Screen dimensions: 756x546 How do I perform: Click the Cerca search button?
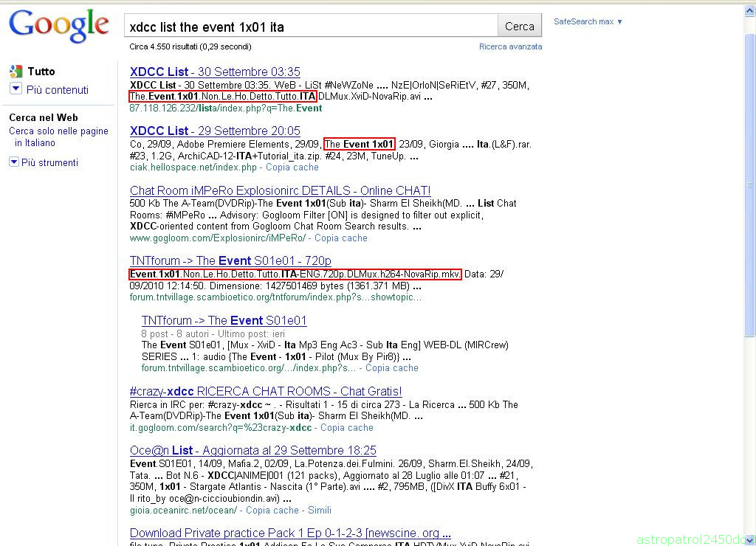coord(519,27)
